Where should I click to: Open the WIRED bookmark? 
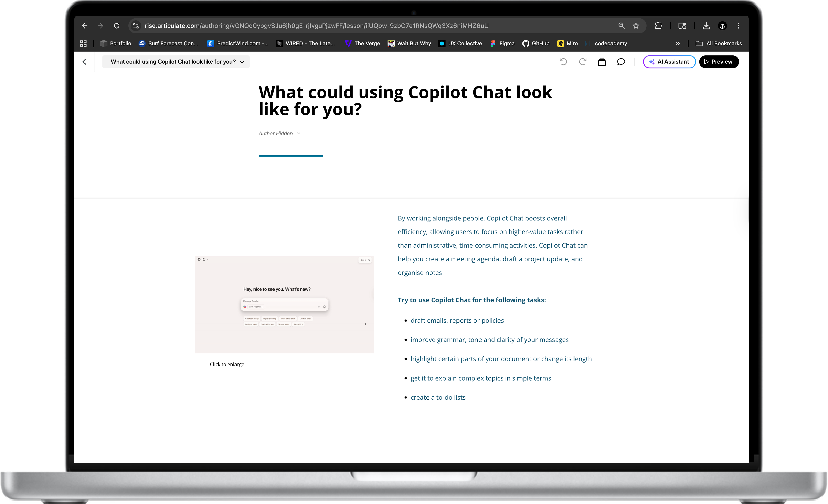305,44
